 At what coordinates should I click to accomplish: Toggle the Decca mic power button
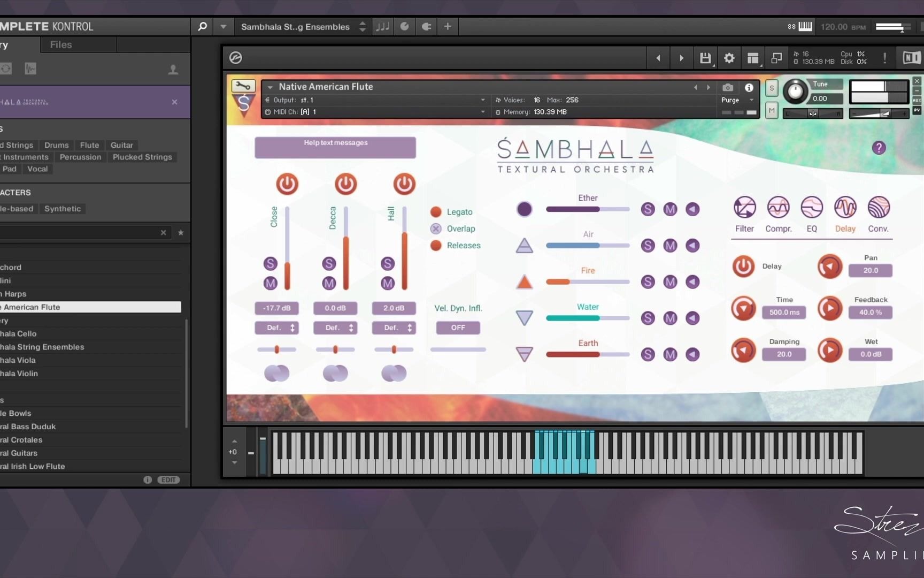(x=345, y=184)
